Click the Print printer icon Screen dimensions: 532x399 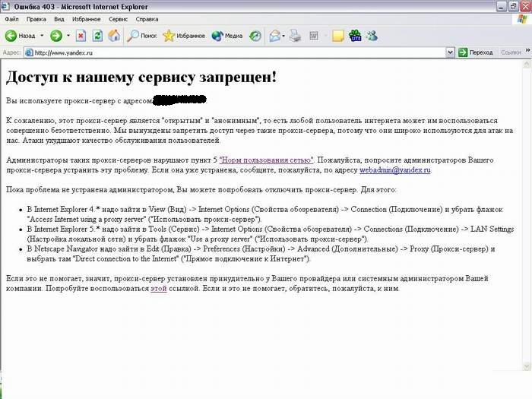[296, 36]
